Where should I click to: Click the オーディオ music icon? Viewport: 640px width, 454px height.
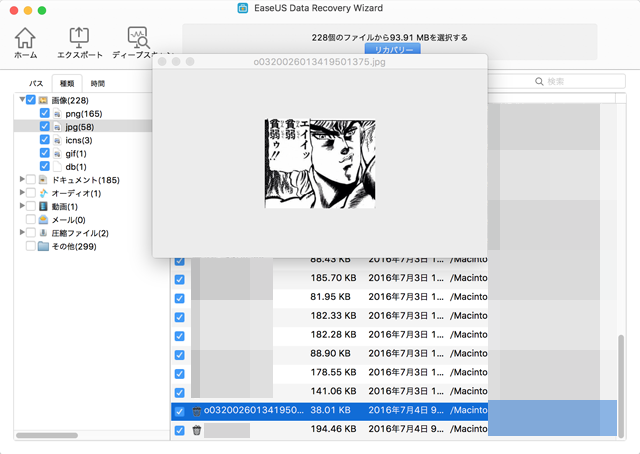(x=43, y=193)
